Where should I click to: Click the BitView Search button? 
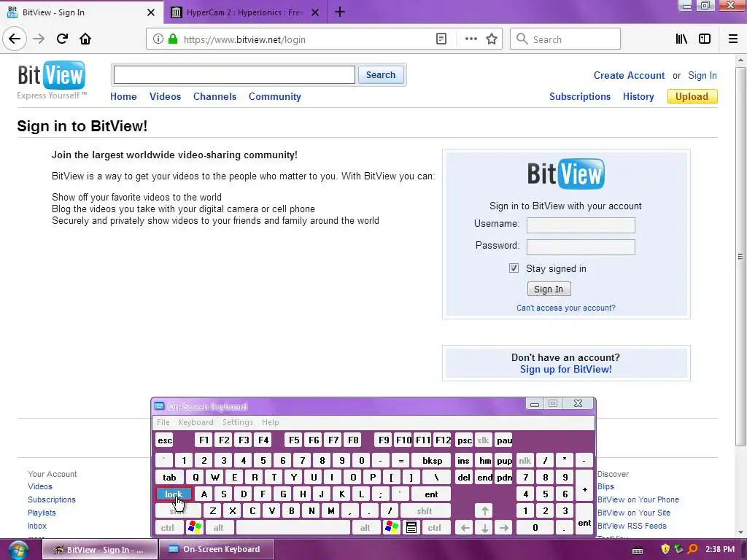click(x=381, y=75)
